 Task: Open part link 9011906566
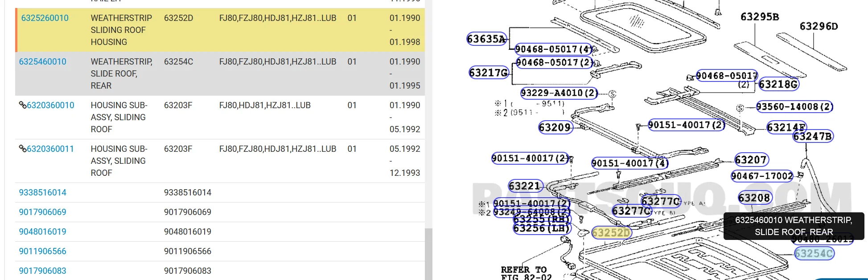pyautogui.click(x=42, y=252)
